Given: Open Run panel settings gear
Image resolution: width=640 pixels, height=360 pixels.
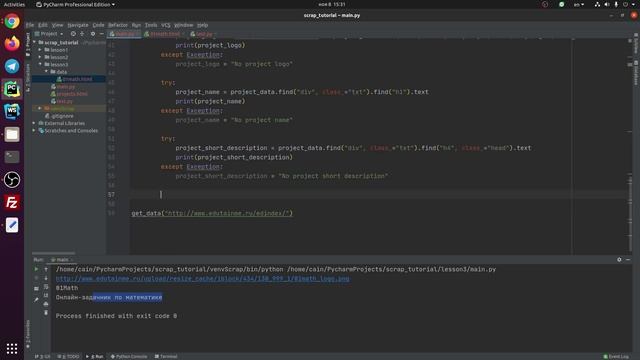Looking at the screenshot, I should [x=619, y=260].
